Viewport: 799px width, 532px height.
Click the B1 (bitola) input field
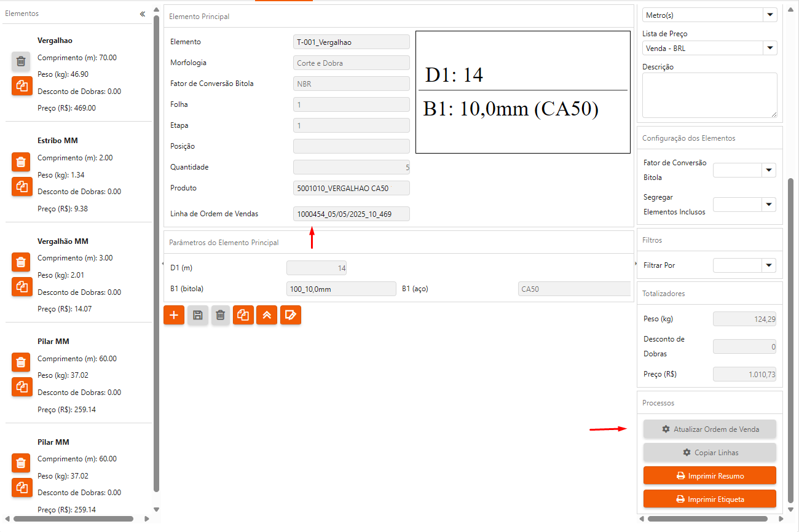[341, 289]
